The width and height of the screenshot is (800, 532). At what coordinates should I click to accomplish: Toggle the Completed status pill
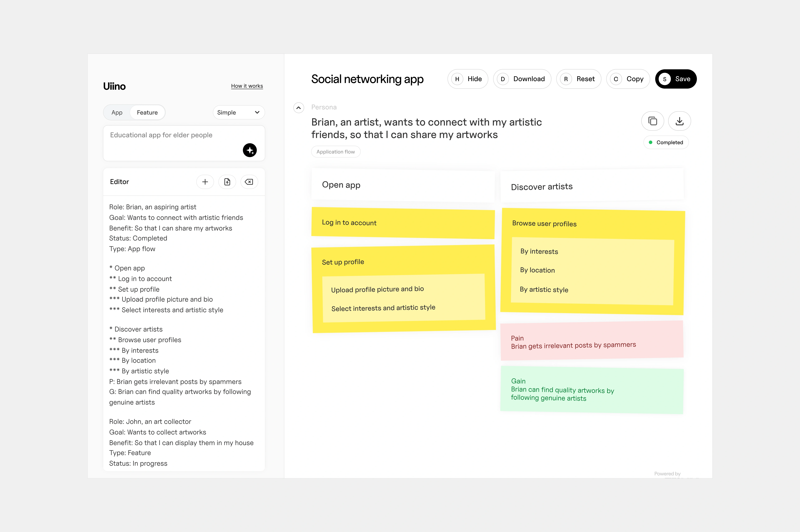(x=666, y=143)
